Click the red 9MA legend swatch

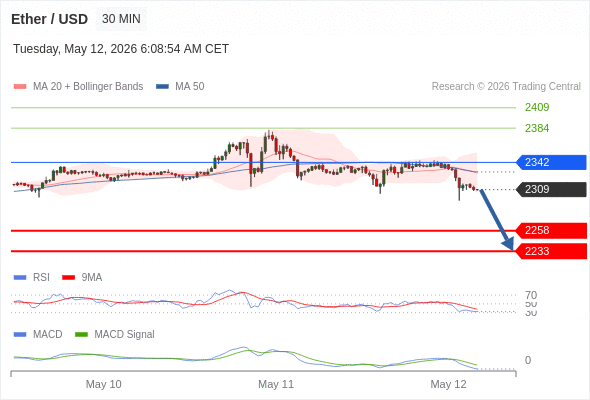coord(68,278)
